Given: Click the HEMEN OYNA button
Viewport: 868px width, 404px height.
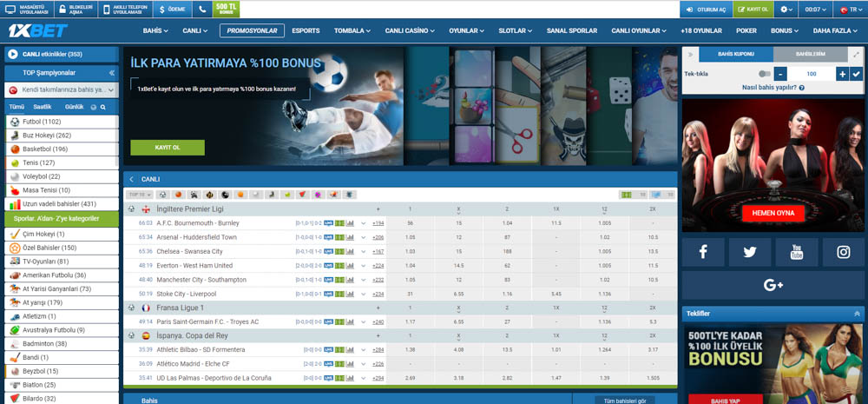Looking at the screenshot, I should click(772, 213).
